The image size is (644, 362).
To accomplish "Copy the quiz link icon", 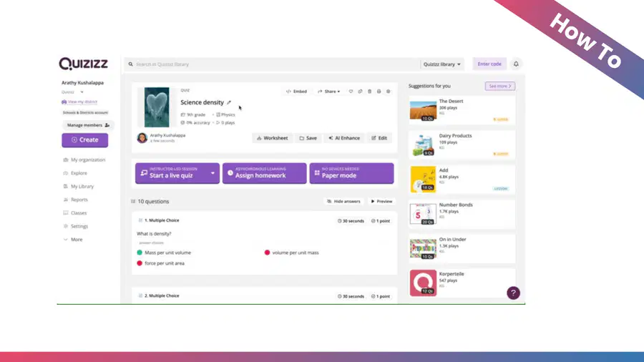I will 360,92.
